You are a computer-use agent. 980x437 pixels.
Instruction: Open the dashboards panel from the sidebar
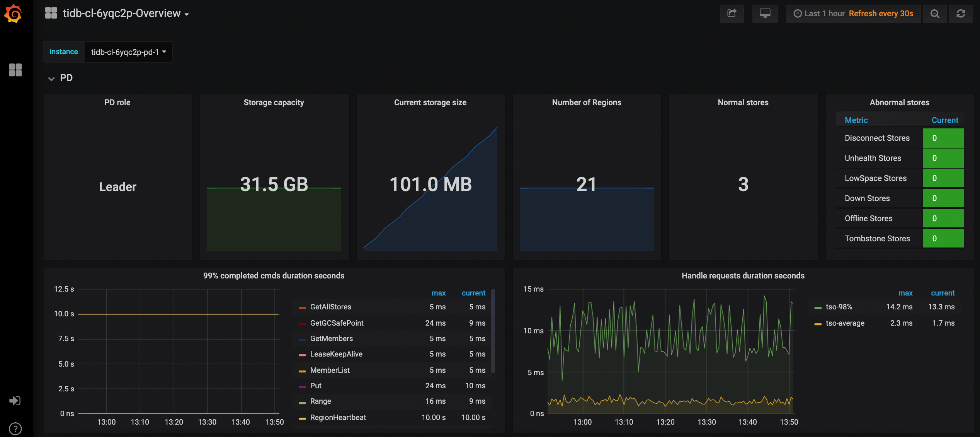[x=15, y=70]
